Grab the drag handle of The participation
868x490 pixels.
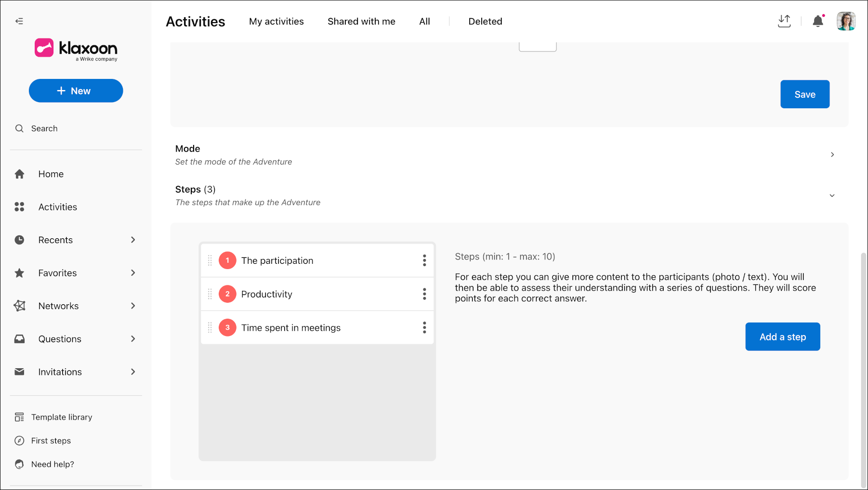pyautogui.click(x=210, y=260)
